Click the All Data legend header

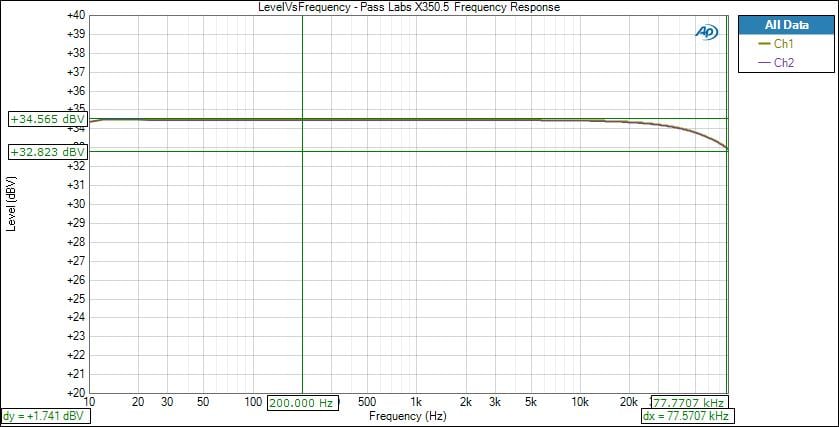pos(785,25)
